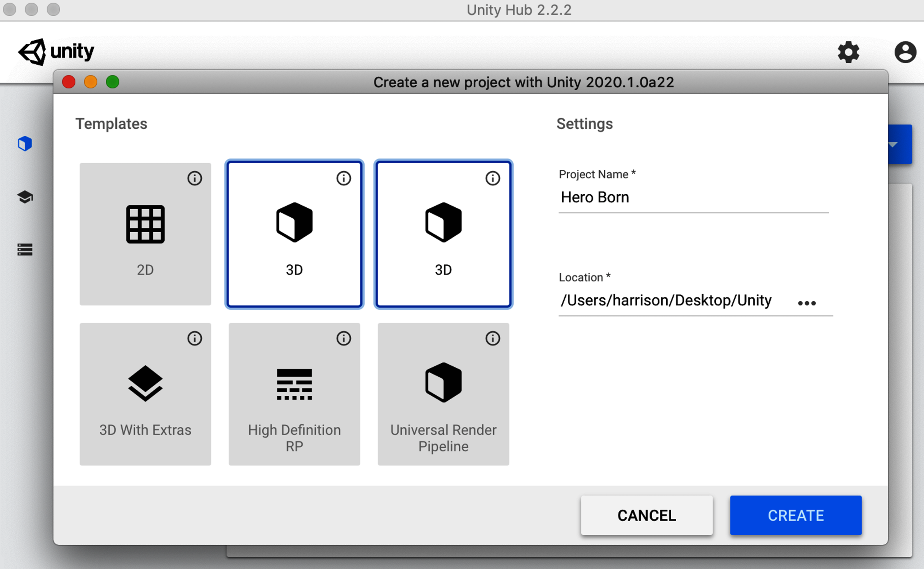Show info for Universal Render Pipeline template
924x569 pixels.
492,338
